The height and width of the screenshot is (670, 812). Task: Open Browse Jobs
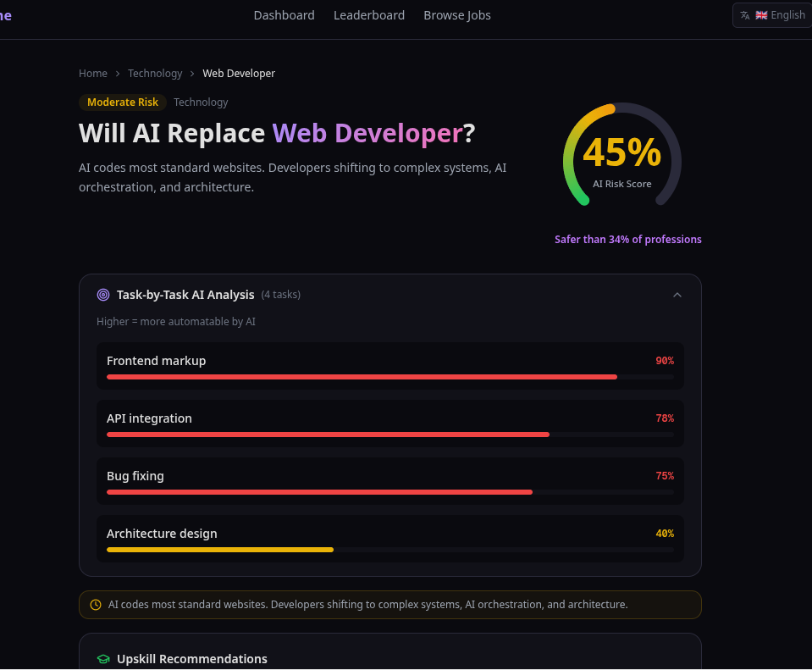click(x=457, y=14)
